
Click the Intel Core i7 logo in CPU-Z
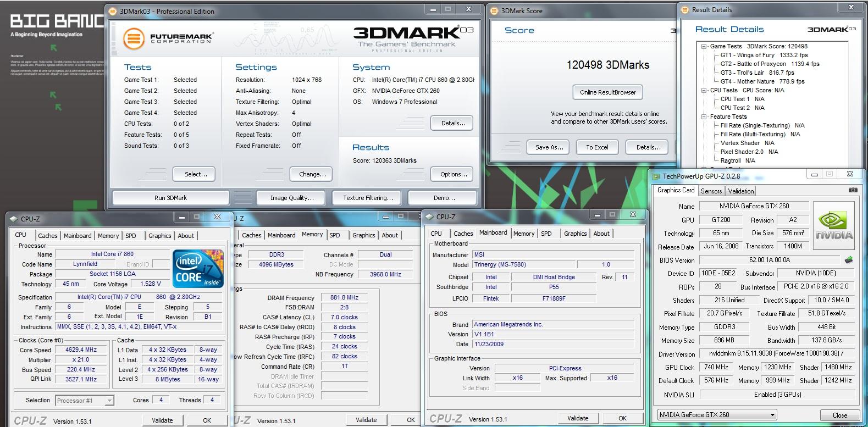(198, 269)
